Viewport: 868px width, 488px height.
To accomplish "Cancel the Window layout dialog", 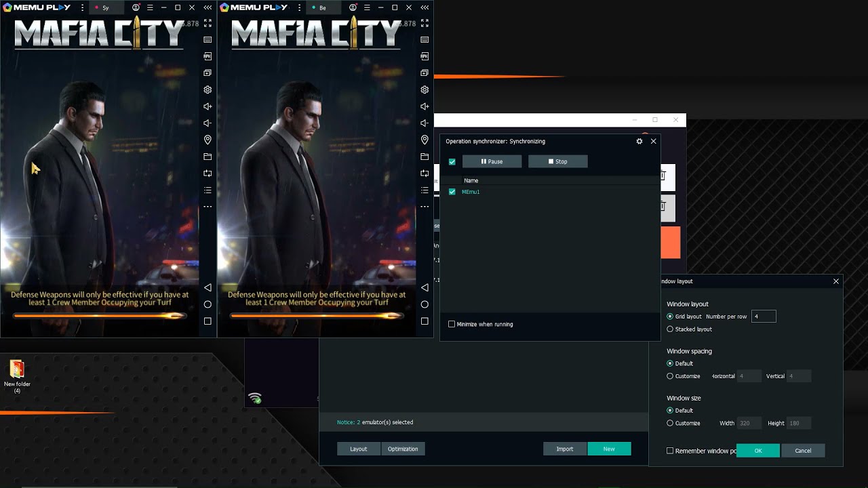I will coord(803,451).
